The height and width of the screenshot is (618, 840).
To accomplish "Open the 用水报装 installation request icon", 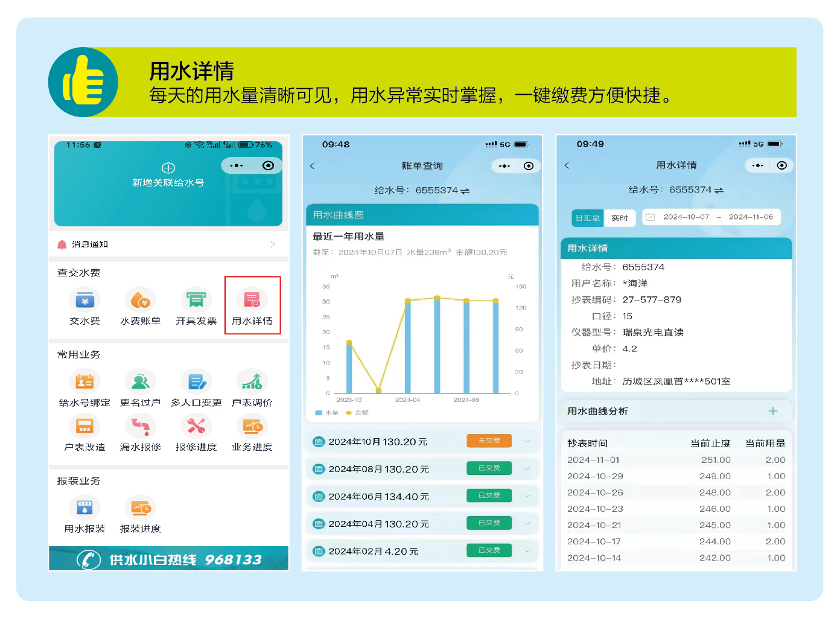I will (x=84, y=508).
